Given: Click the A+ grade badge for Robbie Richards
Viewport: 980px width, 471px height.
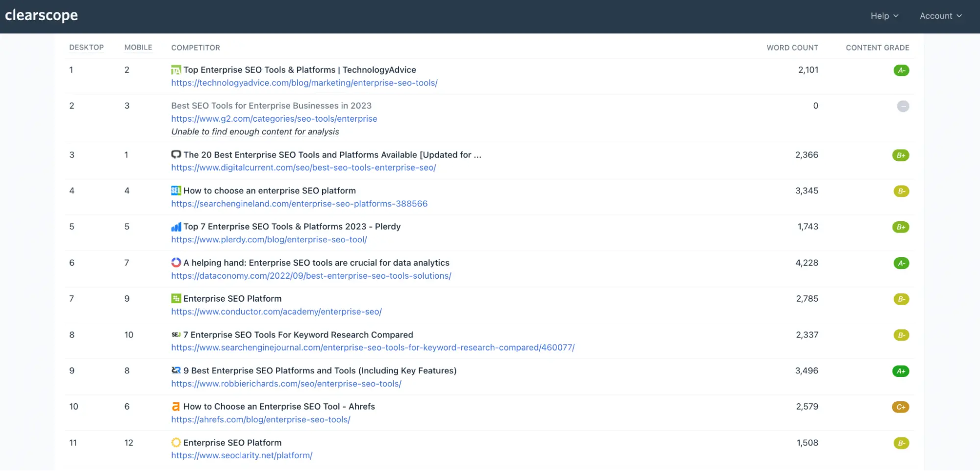Looking at the screenshot, I should click(x=901, y=371).
